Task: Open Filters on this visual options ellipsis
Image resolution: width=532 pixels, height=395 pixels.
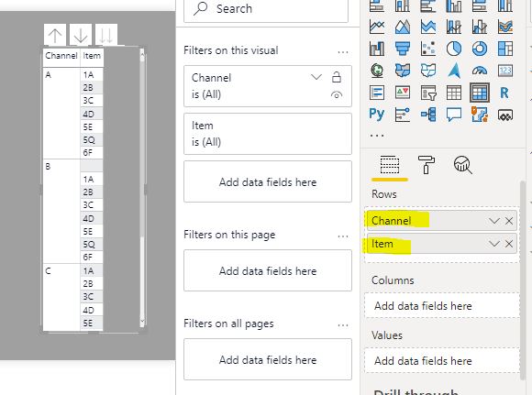Action: pos(343,52)
